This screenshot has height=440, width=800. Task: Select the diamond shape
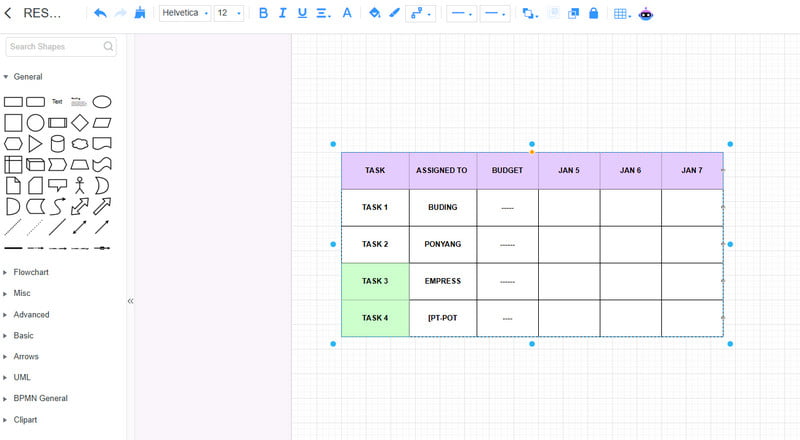click(x=80, y=123)
